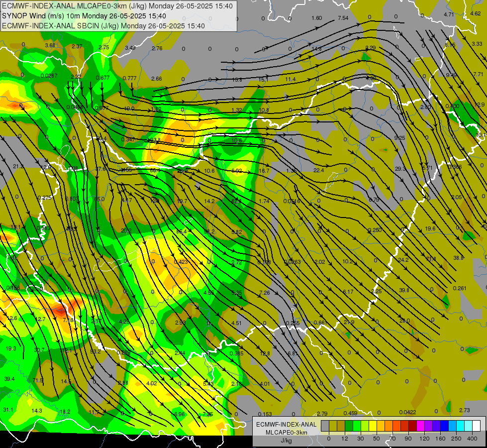Click the map value '22.4'

[319, 170]
